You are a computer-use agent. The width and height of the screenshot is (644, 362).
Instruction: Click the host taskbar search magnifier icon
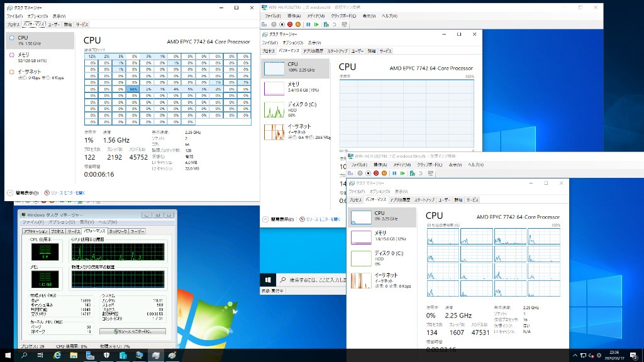pos(25,356)
